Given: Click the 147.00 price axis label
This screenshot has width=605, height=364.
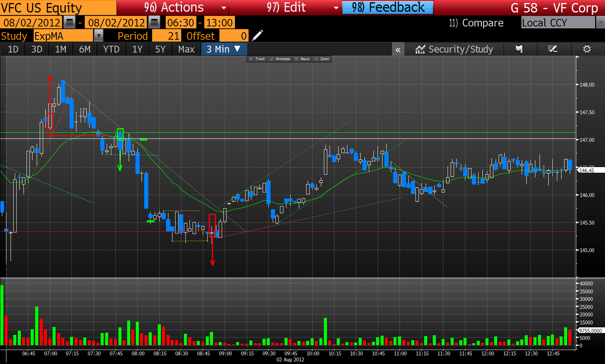Looking at the screenshot, I should [587, 140].
